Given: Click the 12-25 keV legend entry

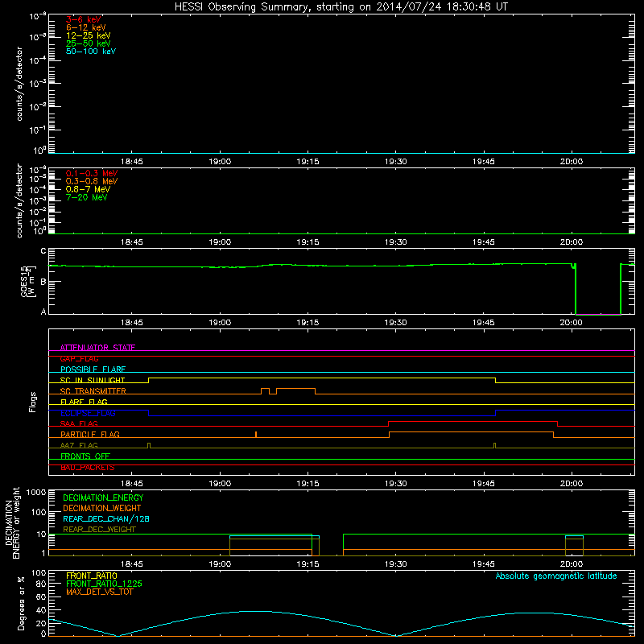Looking at the screenshot, I should coord(88,35).
